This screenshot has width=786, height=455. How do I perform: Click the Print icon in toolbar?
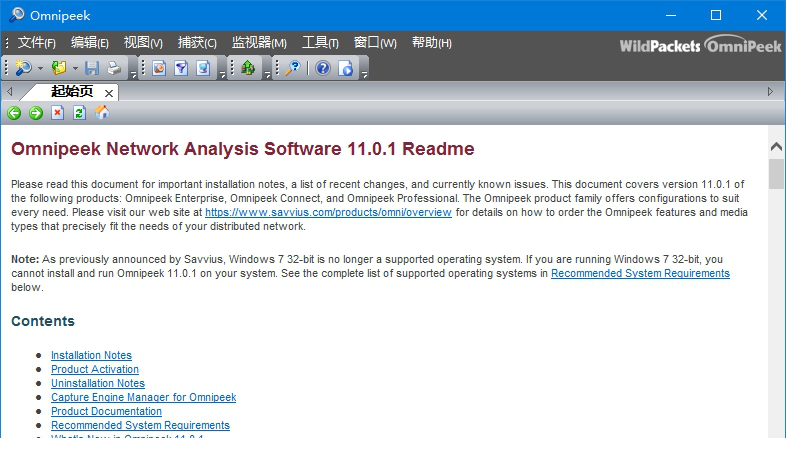[x=114, y=68]
